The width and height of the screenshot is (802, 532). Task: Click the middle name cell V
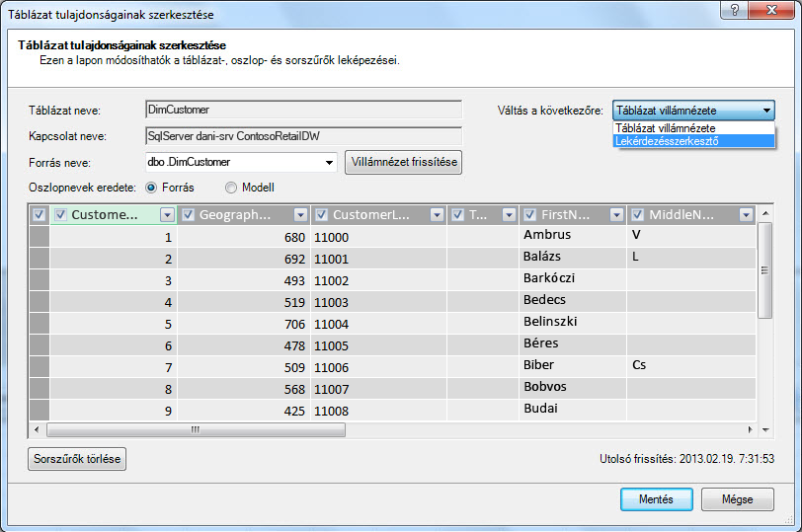pyautogui.click(x=691, y=235)
